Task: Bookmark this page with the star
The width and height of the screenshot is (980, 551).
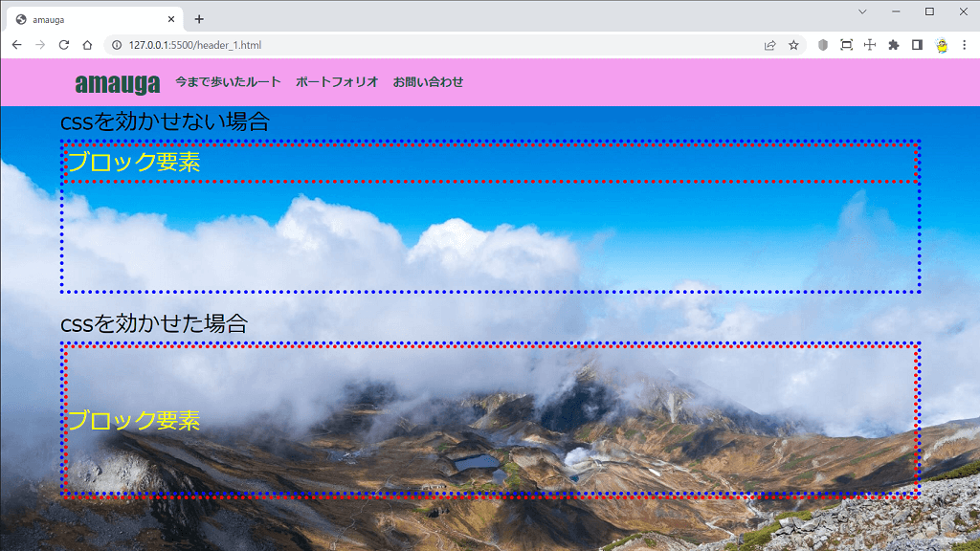Action: click(793, 45)
